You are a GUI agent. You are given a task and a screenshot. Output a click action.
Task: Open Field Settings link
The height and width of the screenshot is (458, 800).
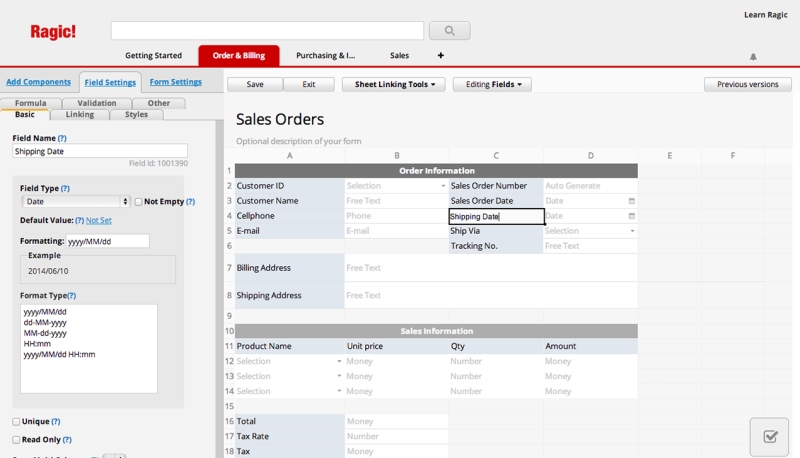click(110, 83)
